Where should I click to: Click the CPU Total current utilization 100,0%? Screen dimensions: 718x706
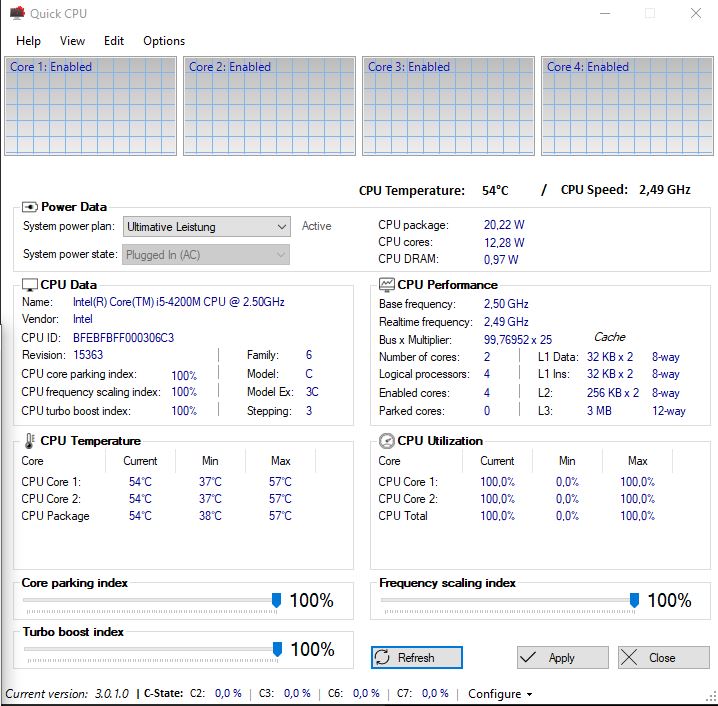coord(497,516)
